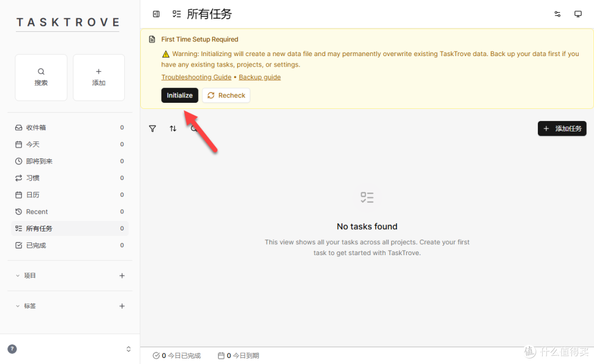This screenshot has width=594, height=364.
Task: Open the 已完成 completed view
Action: 70,245
